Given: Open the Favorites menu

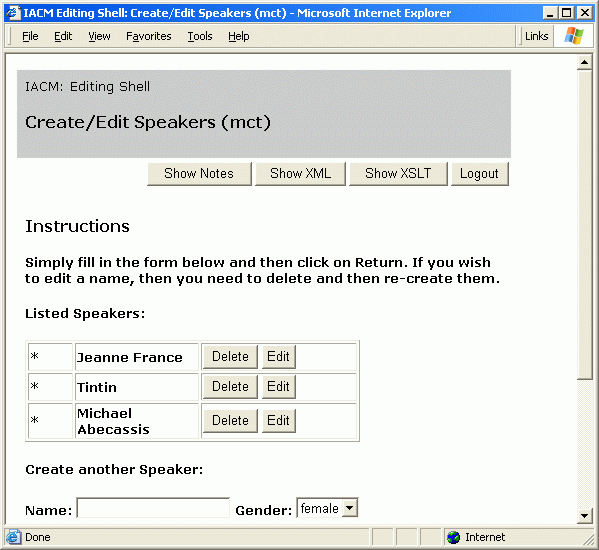Looking at the screenshot, I should tap(149, 36).
